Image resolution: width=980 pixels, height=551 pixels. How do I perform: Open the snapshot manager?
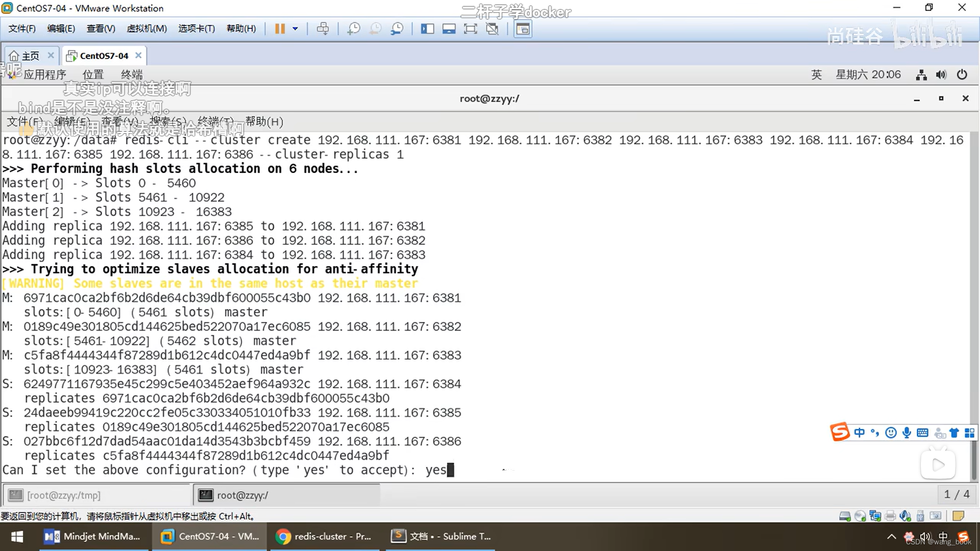pos(397,29)
